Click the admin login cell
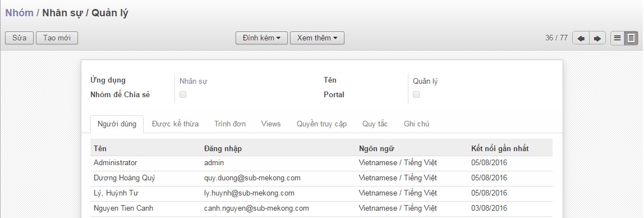Image resolution: width=644 pixels, height=218 pixels. (x=214, y=163)
